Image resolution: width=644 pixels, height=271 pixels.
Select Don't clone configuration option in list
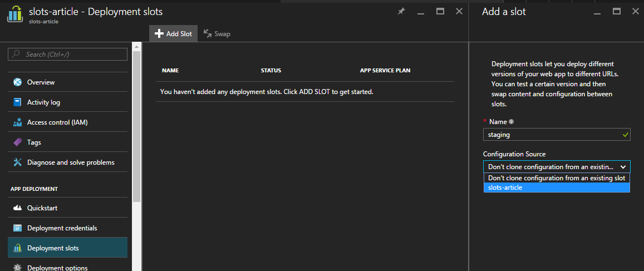pos(557,178)
